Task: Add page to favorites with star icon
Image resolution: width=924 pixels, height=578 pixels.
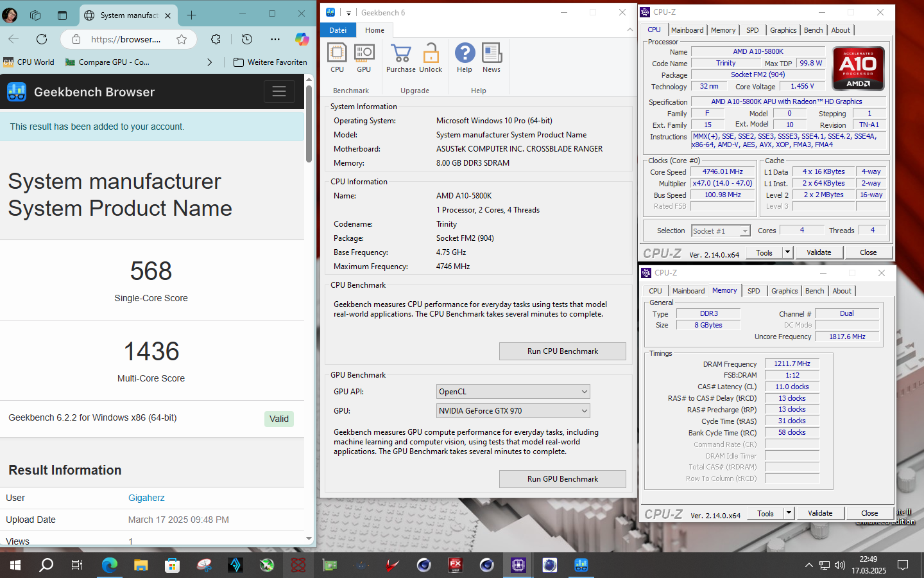Action: tap(182, 39)
